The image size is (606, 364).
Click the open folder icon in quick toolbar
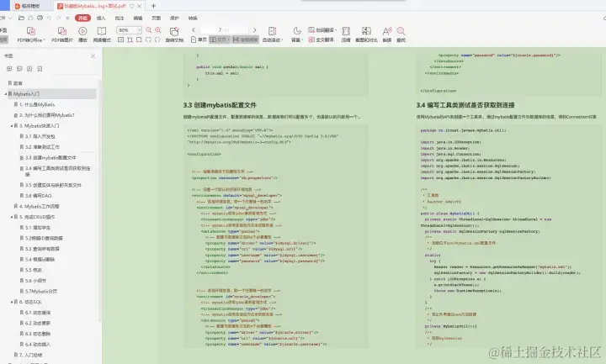pyautogui.click(x=21, y=18)
